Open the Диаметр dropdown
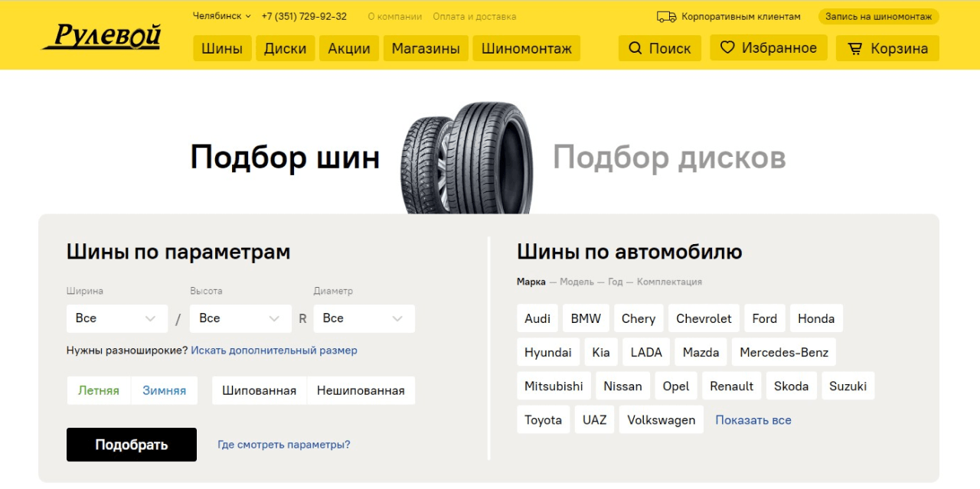The width and height of the screenshot is (980, 489). 364,318
